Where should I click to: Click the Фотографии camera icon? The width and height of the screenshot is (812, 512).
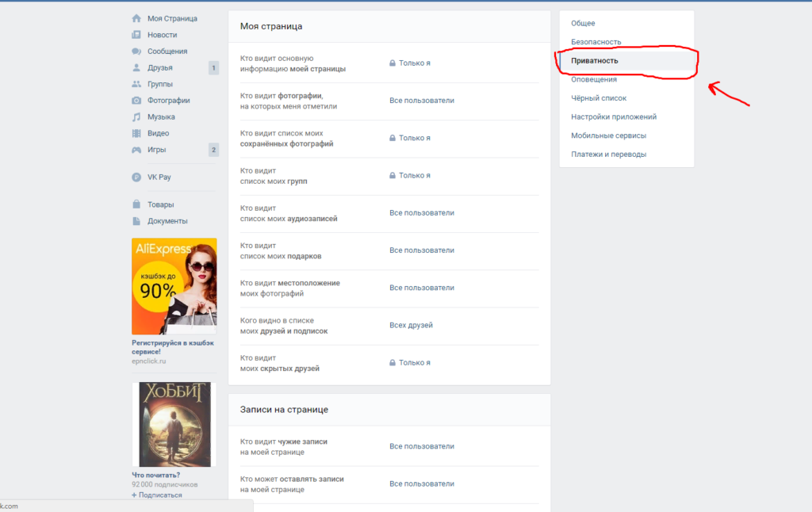coord(136,101)
